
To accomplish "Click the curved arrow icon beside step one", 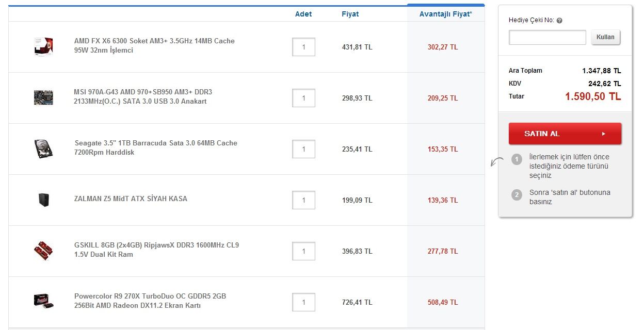I will [x=496, y=162].
